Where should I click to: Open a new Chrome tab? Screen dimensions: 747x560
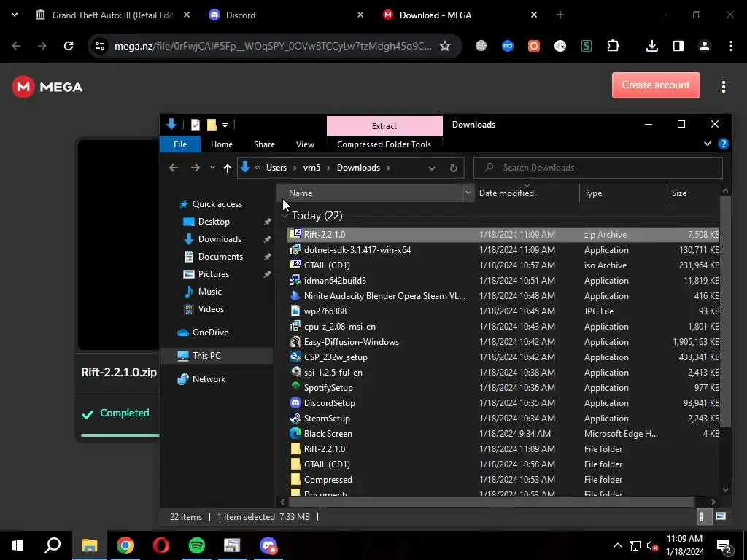coord(560,15)
